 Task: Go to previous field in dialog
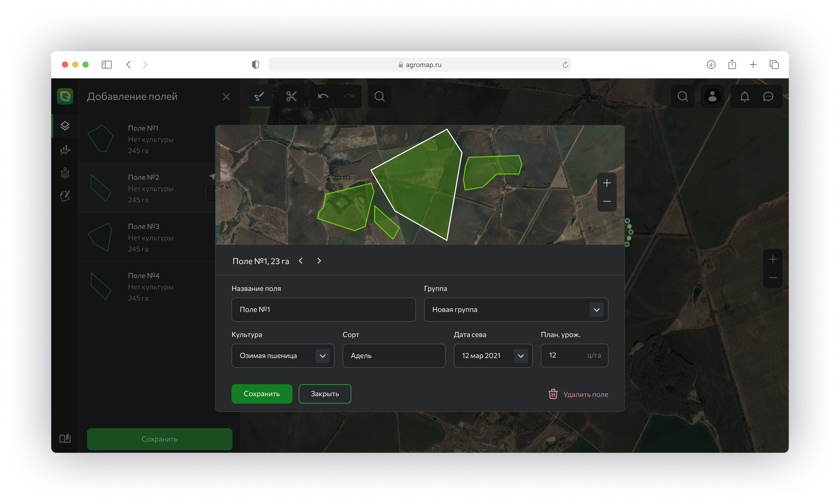click(x=300, y=260)
